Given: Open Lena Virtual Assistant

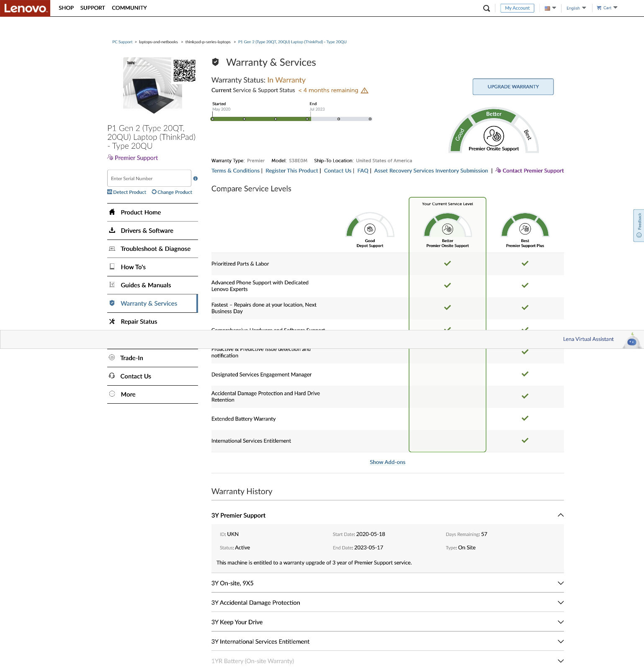Looking at the screenshot, I should pos(588,339).
